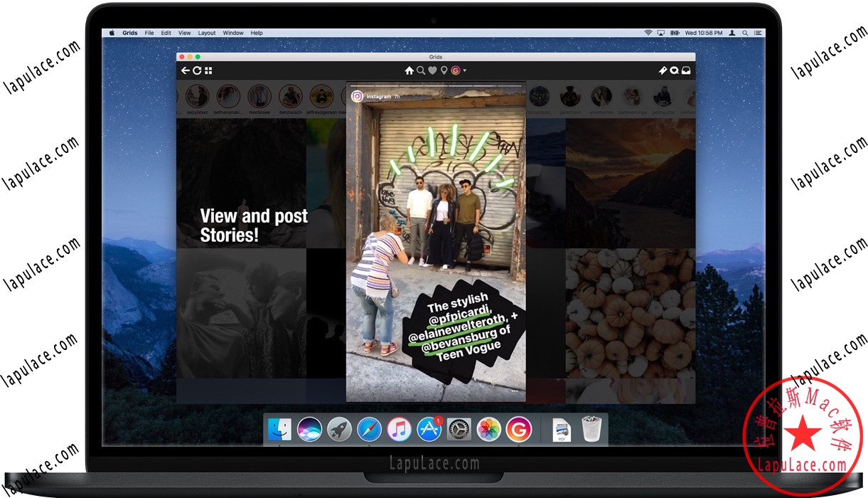This screenshot has height=498, width=868.
Task: View activity with the heart icon
Action: click(x=431, y=70)
